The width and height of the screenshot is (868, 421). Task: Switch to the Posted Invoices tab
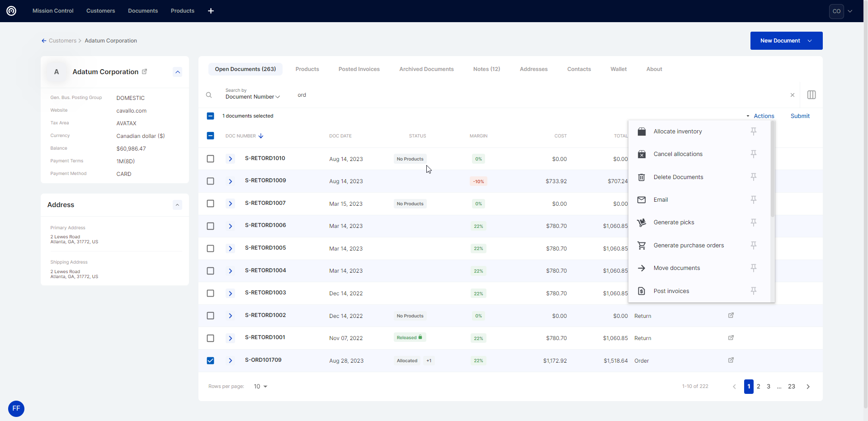pyautogui.click(x=359, y=69)
